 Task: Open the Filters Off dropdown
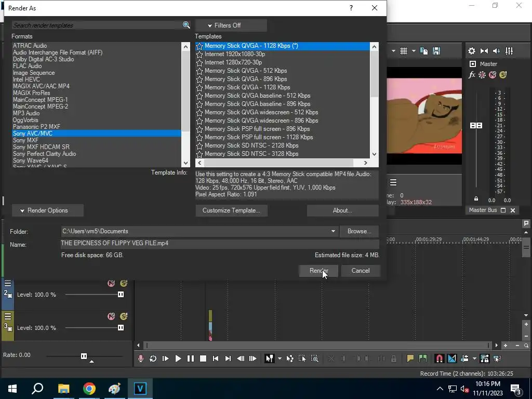pyautogui.click(x=231, y=25)
